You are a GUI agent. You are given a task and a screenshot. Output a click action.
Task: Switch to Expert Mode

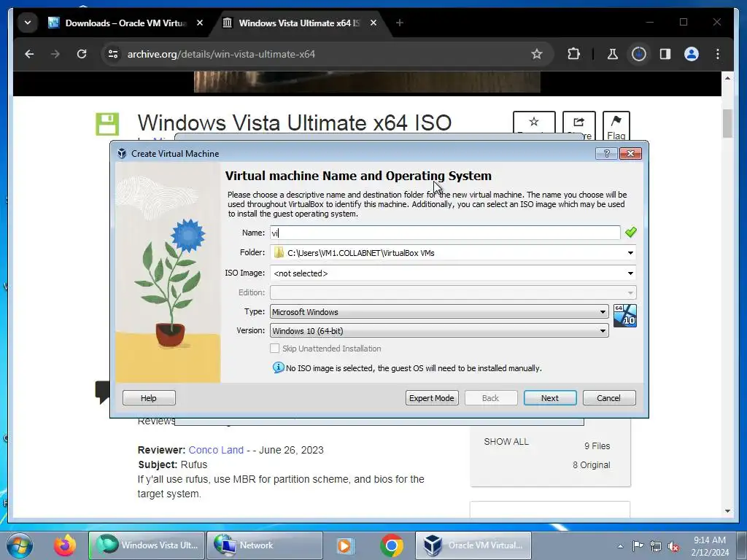coord(432,398)
